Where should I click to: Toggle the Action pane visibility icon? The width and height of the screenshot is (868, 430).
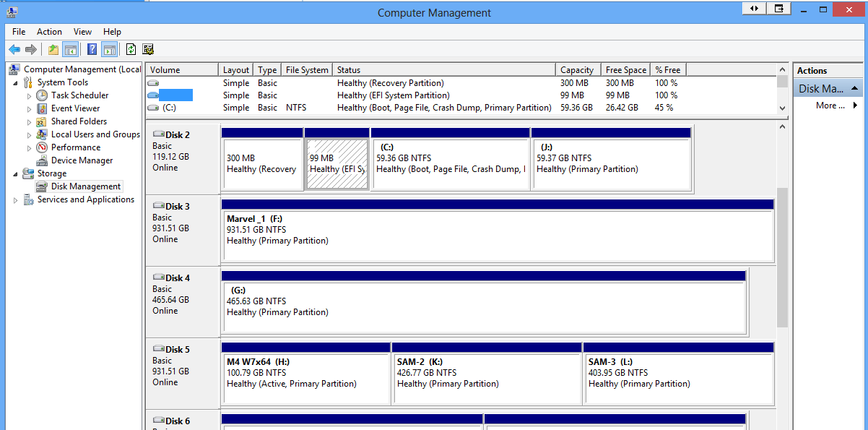109,49
